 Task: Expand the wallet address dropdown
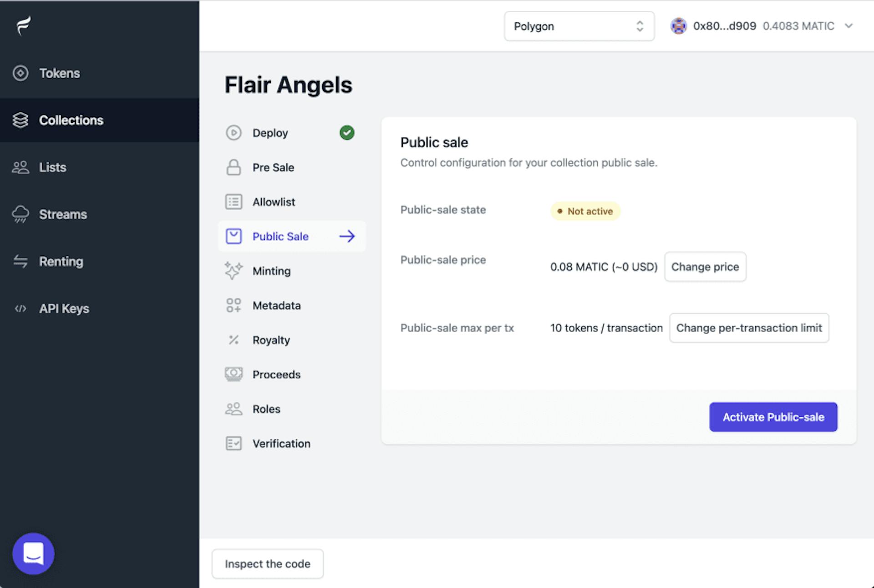850,26
